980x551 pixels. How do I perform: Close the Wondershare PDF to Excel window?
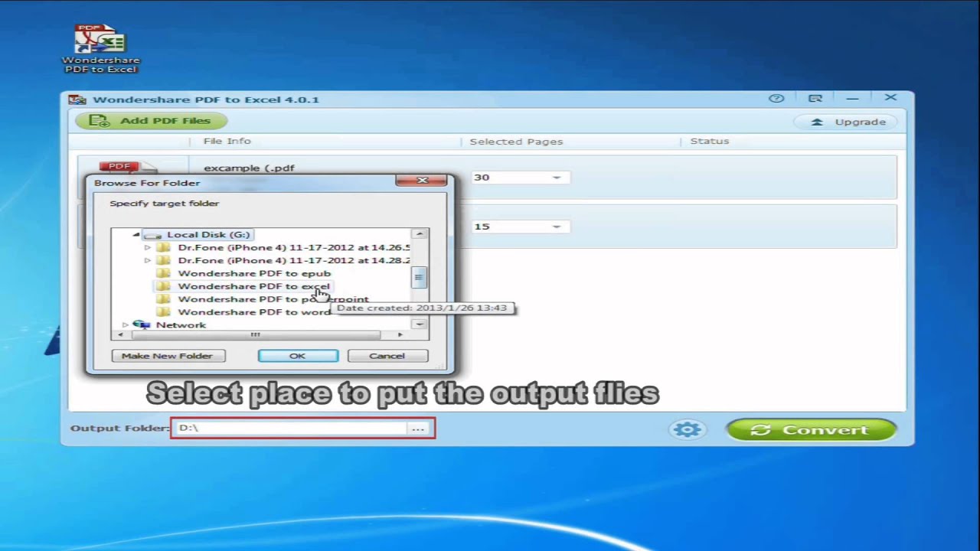click(x=890, y=98)
